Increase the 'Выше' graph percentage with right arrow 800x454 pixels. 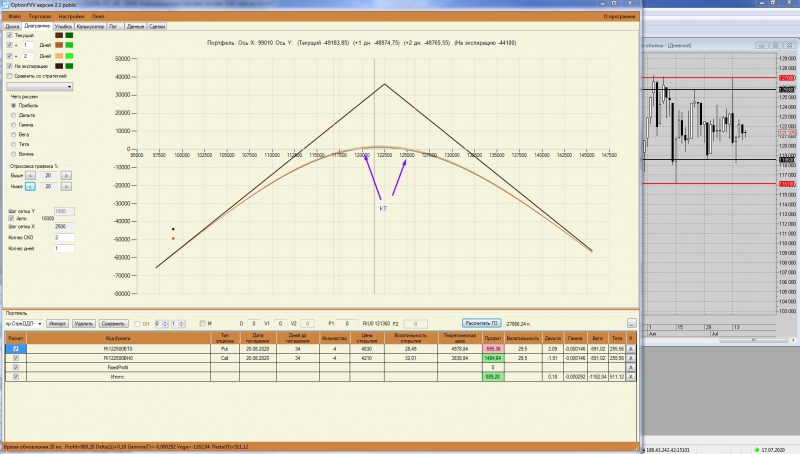coord(66,175)
